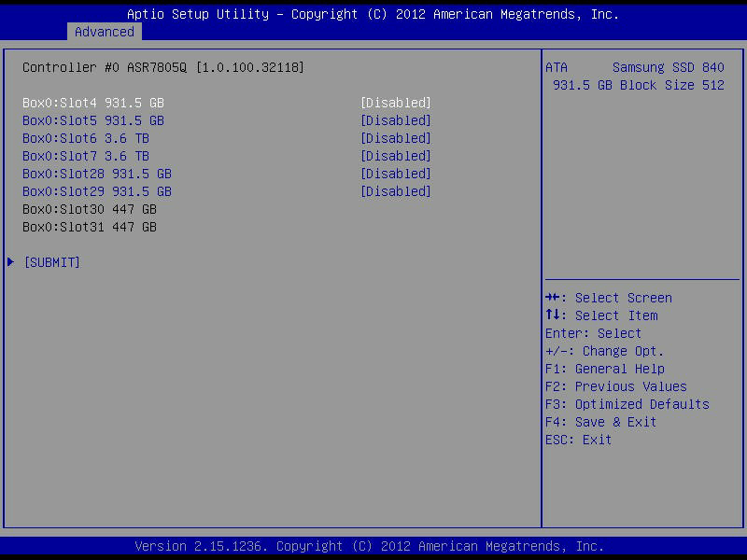
Task: Select the Box0:Slot6 3.6 TB row label
Action: 86,138
